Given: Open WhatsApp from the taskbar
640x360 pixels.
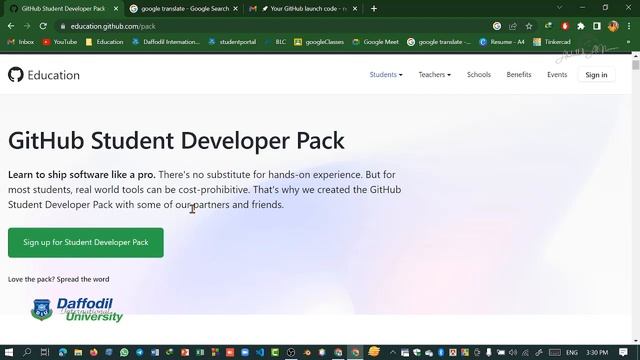Looking at the screenshot, I should (x=124, y=352).
